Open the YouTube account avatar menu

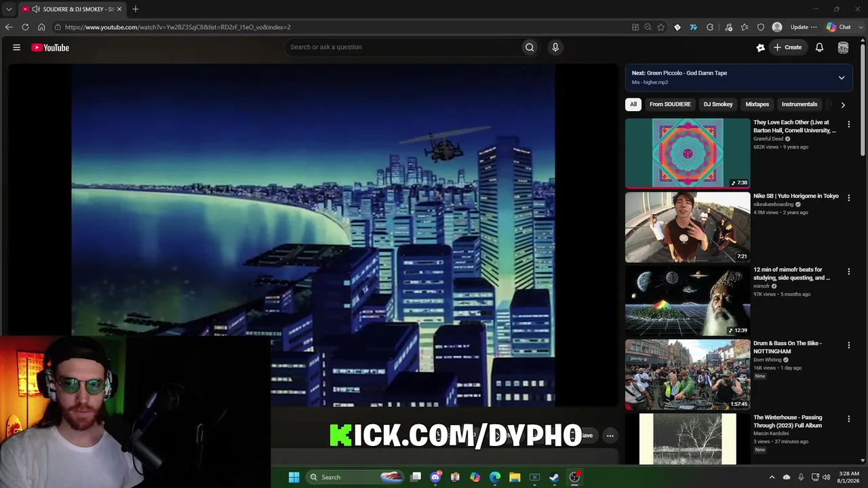(843, 47)
